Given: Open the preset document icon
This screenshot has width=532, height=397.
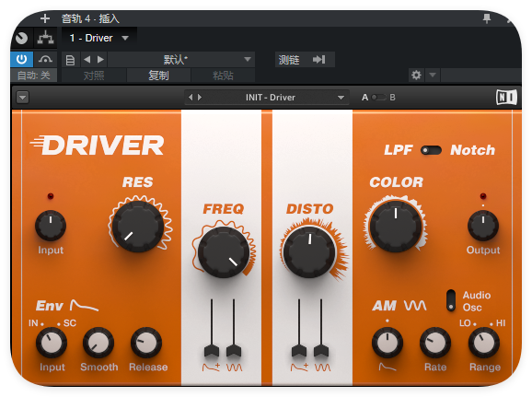Looking at the screenshot, I should [x=70, y=60].
